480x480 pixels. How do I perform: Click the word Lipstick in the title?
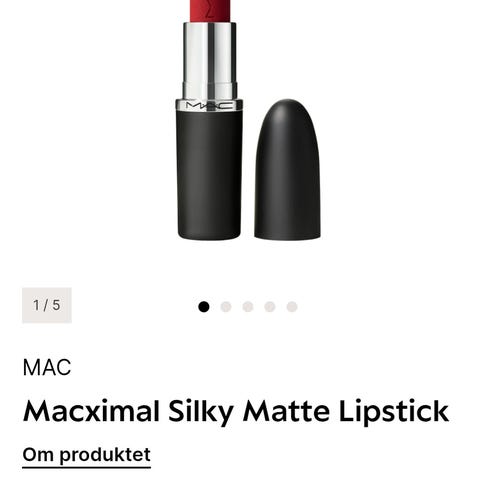tap(394, 413)
